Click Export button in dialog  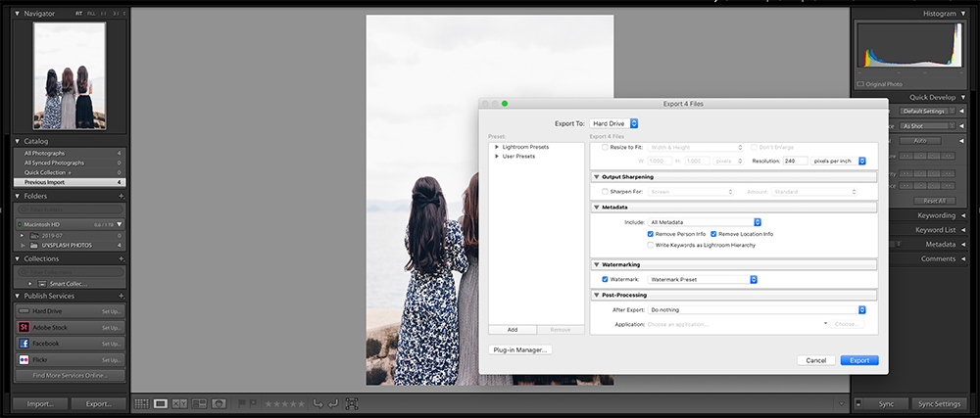point(859,360)
